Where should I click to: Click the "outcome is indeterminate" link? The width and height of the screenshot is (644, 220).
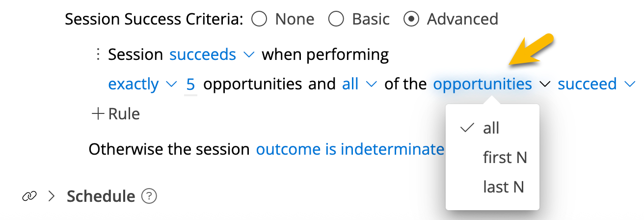(x=350, y=149)
